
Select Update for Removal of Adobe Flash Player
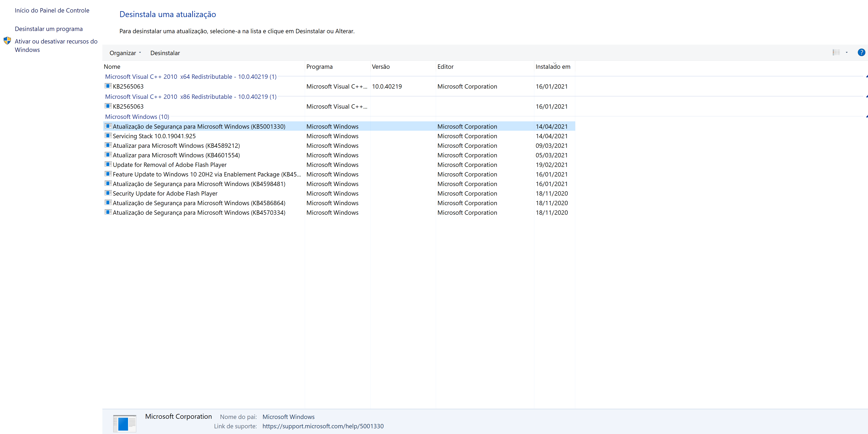[x=169, y=165]
